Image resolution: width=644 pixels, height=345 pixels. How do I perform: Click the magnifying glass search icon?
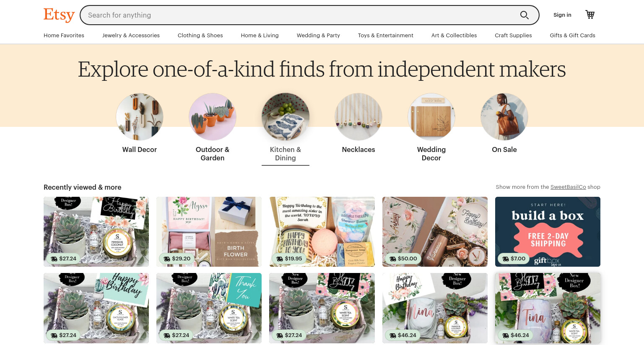tap(524, 15)
